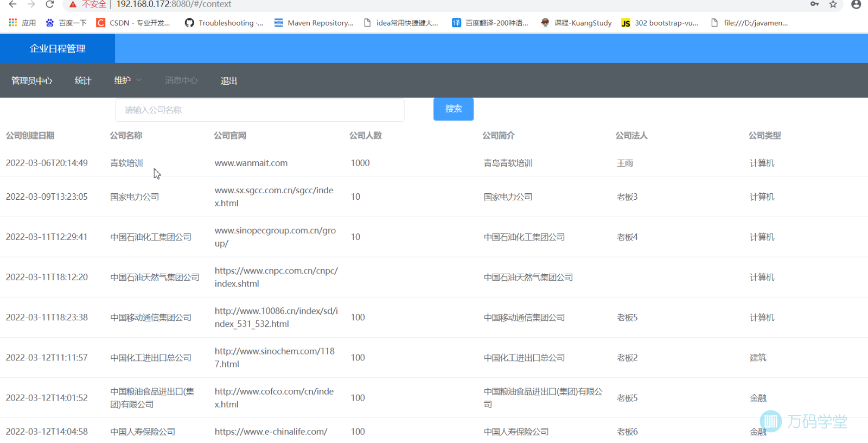
Task: Click the cofco.com website cell
Action: [274, 397]
